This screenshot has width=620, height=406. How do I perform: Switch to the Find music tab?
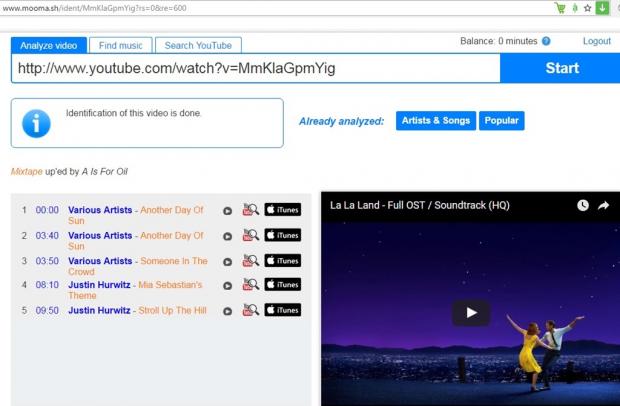point(120,45)
